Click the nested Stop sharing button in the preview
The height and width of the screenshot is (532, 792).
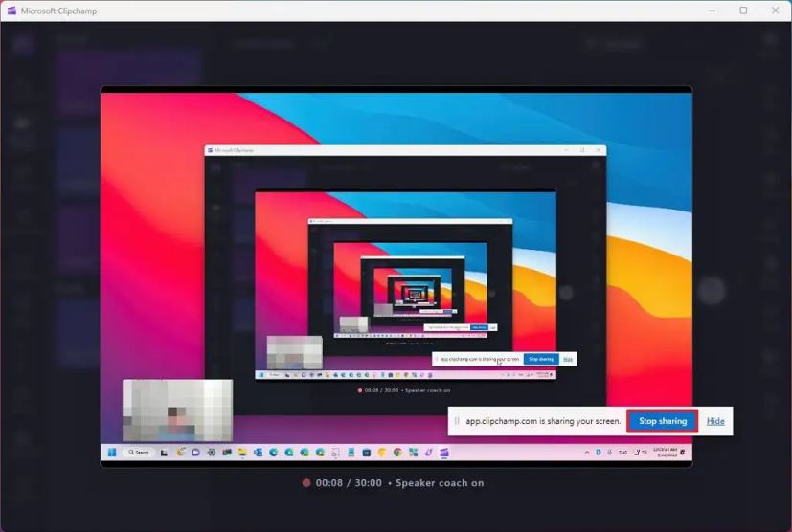click(541, 359)
